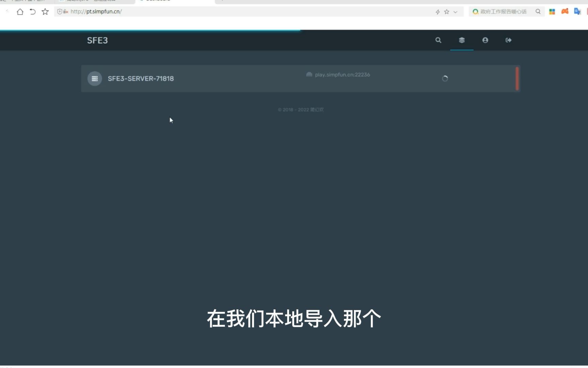Click the lightning speed mode icon
Screen dimensions: 588x368
pyautogui.click(x=438, y=12)
